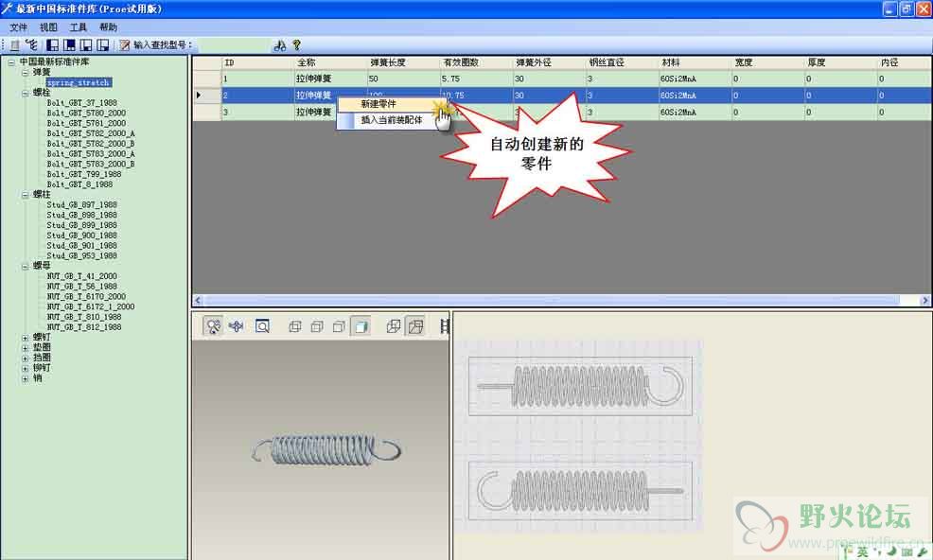This screenshot has width=933, height=560.
Task: Click the 钢丝直径 column header
Action: (x=623, y=62)
